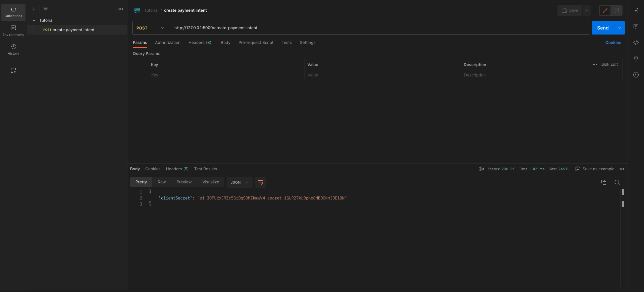Open the POST method dropdown
Screen dimensions: 644x292
pyautogui.click(x=151, y=28)
